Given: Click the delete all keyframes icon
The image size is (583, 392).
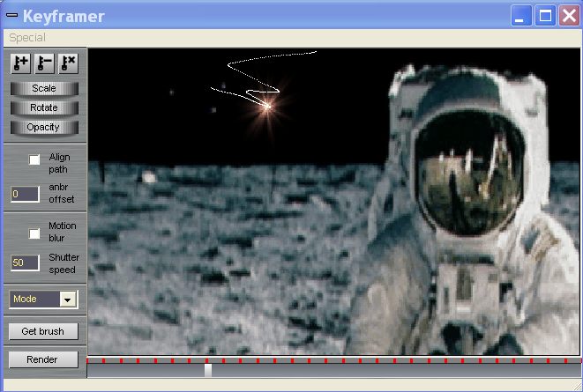Looking at the screenshot, I should (x=68, y=63).
